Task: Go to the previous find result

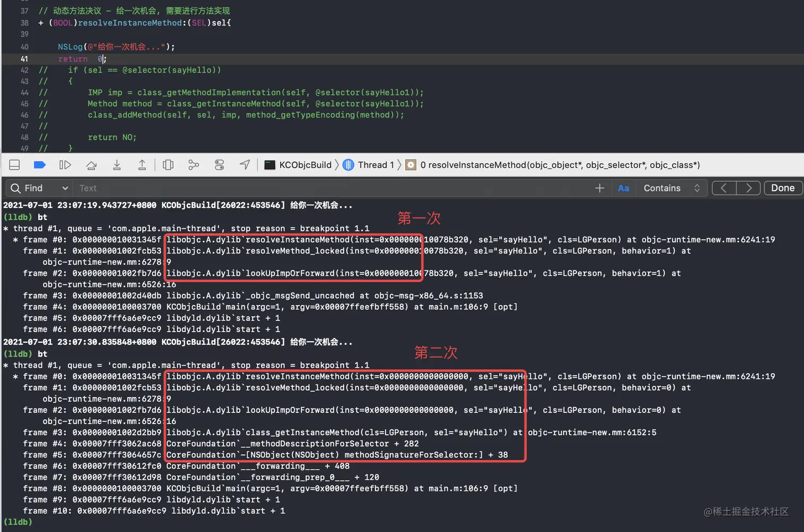Action: coord(724,188)
